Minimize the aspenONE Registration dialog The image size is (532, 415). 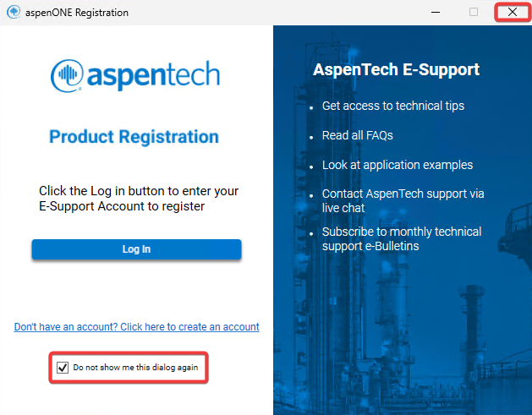pos(435,12)
